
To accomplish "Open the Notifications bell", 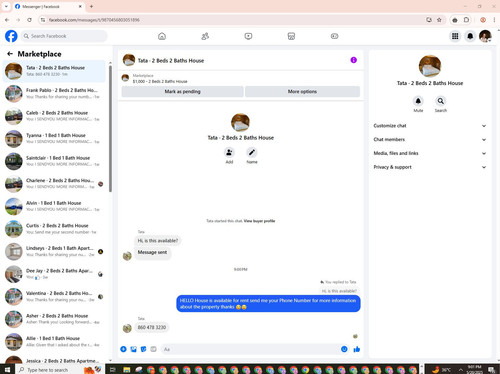I will [470, 36].
